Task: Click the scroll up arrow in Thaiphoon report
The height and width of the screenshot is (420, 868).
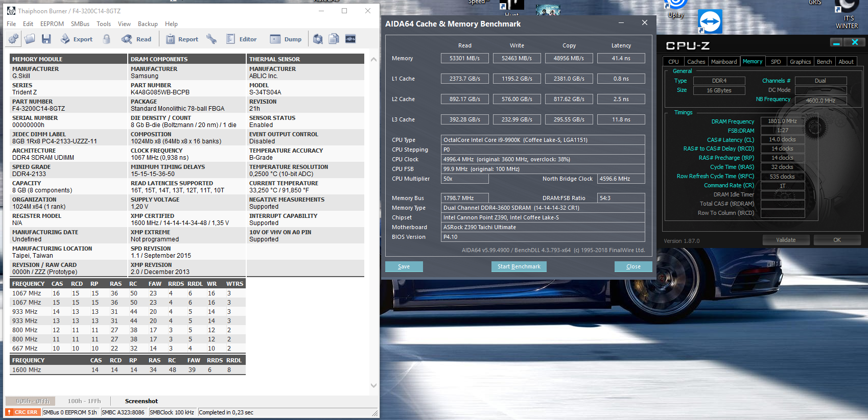Action: 373,59
